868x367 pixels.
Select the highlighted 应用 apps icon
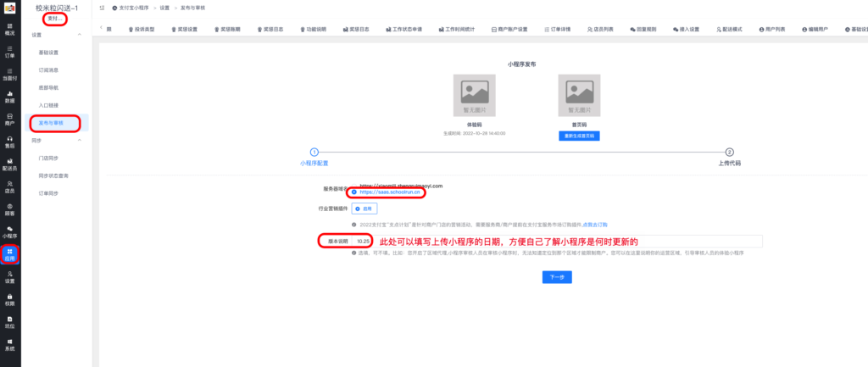coord(10,254)
